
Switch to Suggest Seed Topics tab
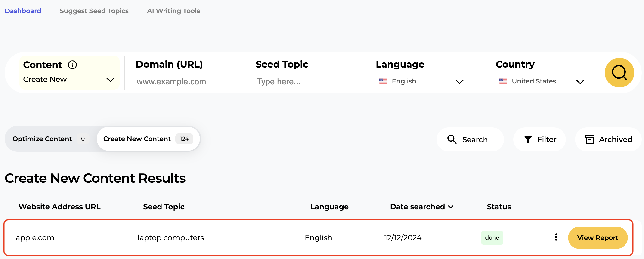(94, 11)
